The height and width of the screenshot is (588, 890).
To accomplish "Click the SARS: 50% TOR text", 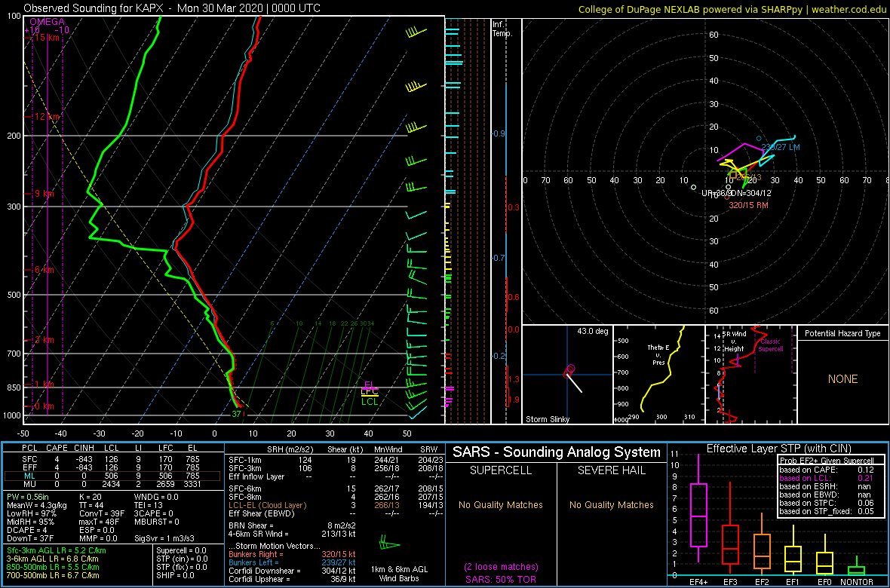I will click(501, 578).
